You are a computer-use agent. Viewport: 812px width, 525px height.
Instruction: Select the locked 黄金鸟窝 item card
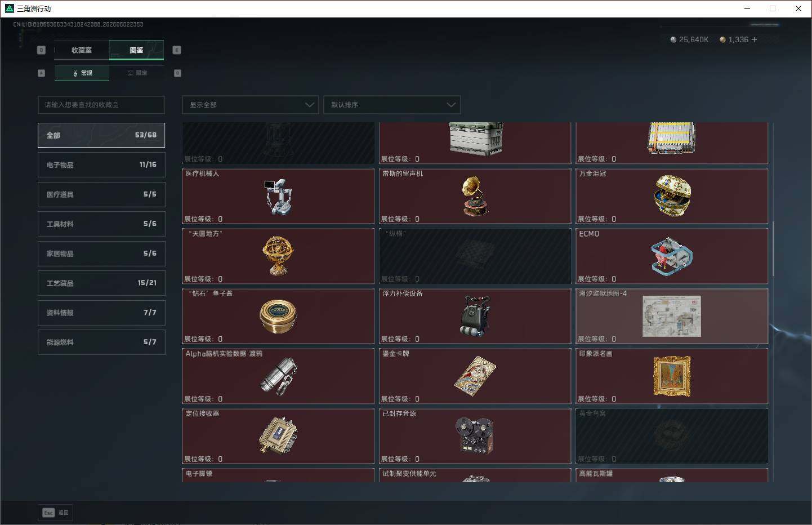(672, 436)
